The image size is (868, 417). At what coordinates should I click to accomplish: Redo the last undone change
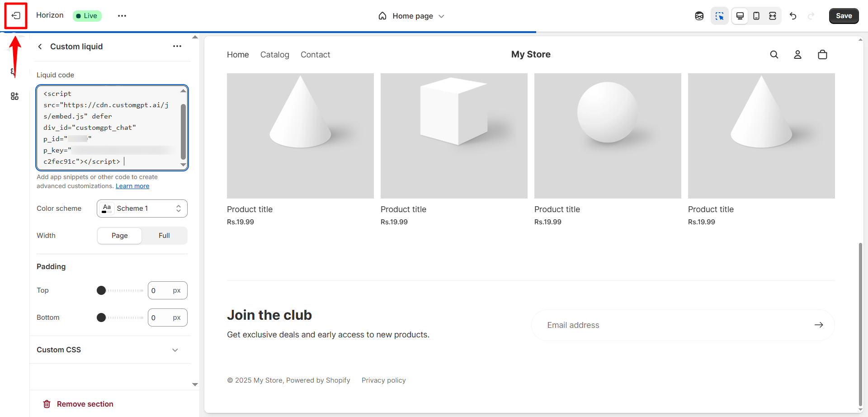[811, 16]
